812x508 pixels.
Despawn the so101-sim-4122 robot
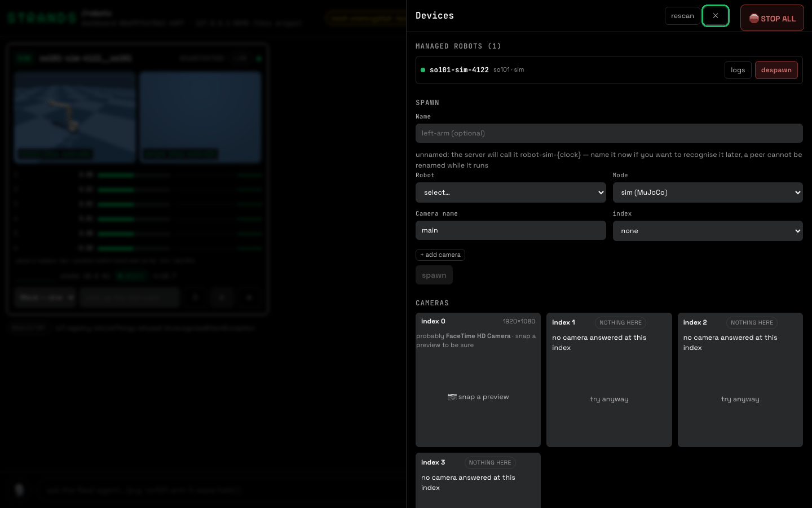click(776, 70)
